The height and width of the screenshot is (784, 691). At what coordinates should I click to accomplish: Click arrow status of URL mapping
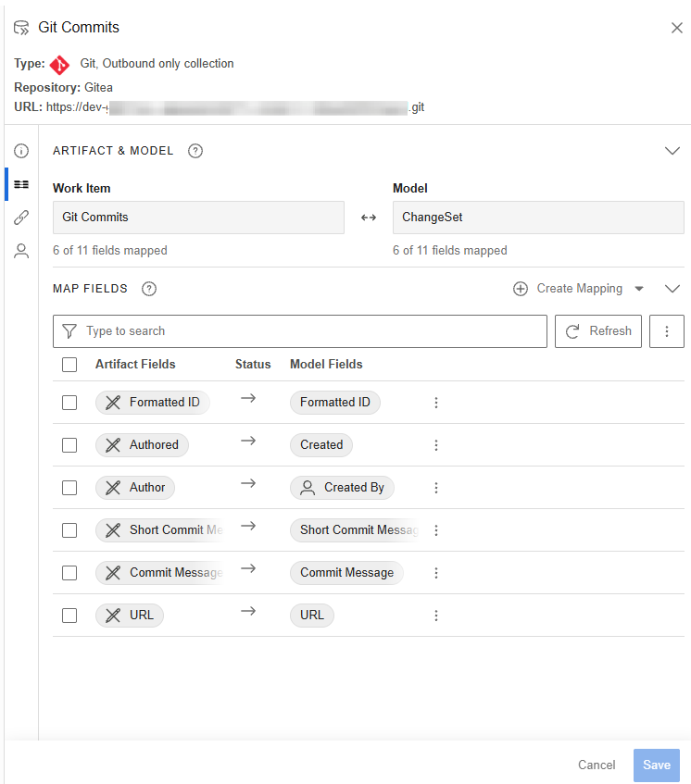coord(248,611)
